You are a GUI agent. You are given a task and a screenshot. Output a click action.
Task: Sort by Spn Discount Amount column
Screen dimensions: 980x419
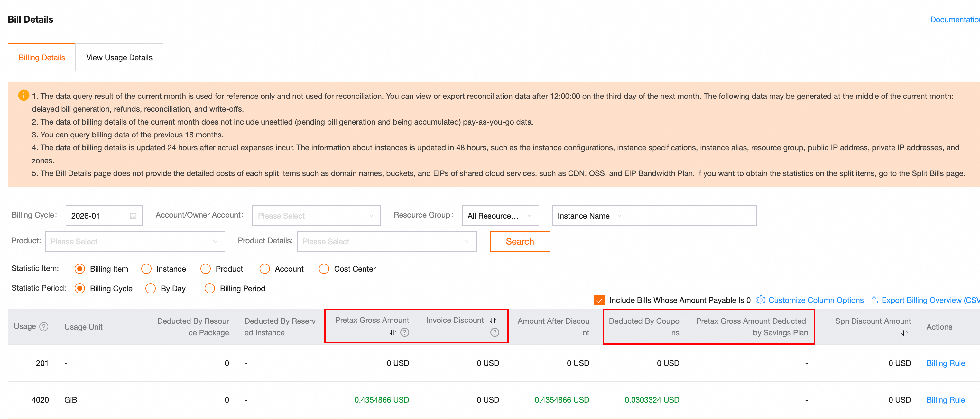[x=904, y=333]
